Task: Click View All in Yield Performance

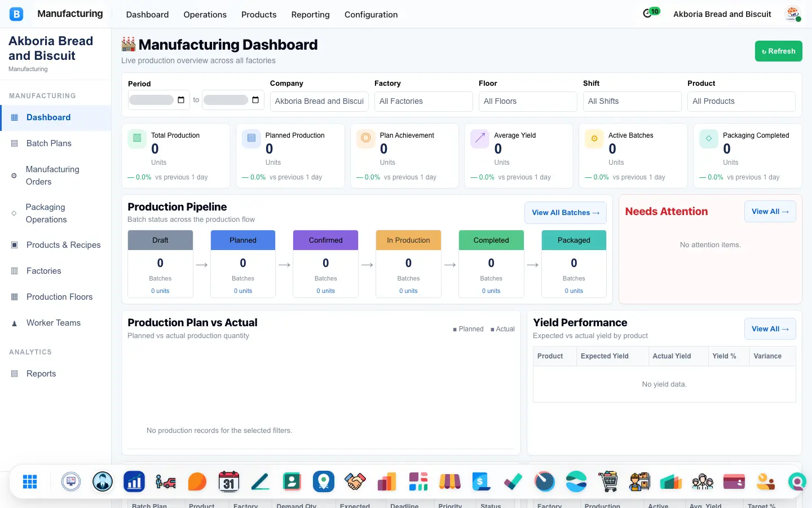Action: tap(770, 329)
